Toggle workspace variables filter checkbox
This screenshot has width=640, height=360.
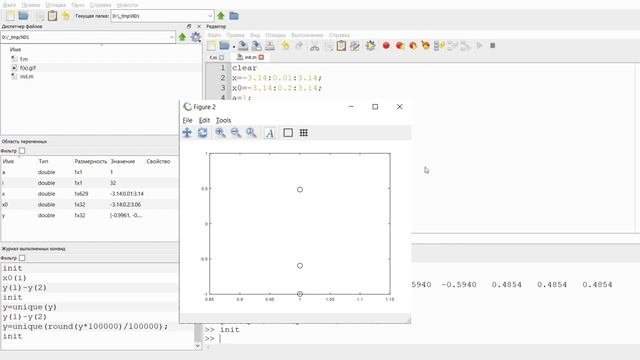click(22, 151)
